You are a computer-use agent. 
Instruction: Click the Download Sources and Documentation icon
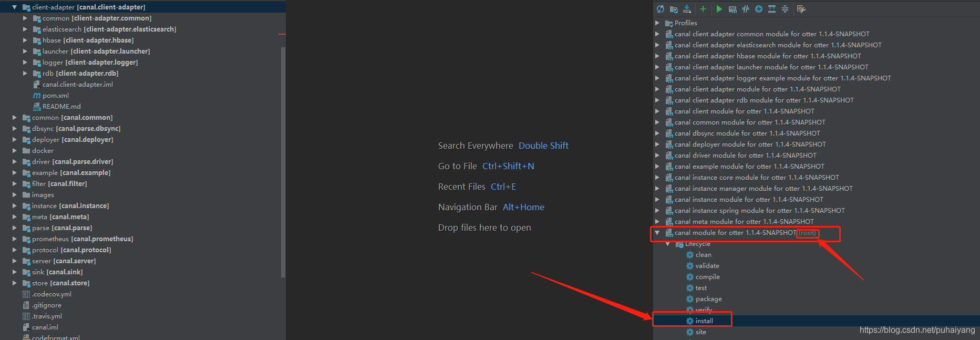tap(687, 9)
